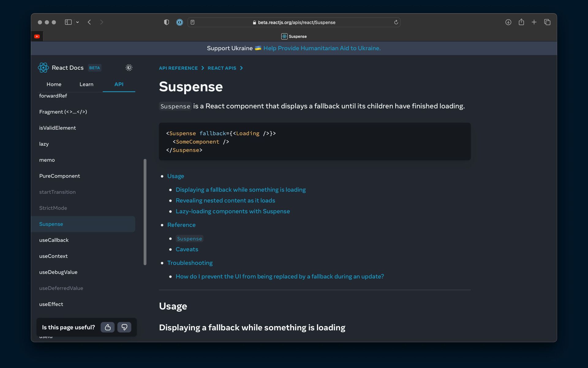Screen dimensions: 588x368
Task: Reload the page via address bar
Action: point(396,22)
